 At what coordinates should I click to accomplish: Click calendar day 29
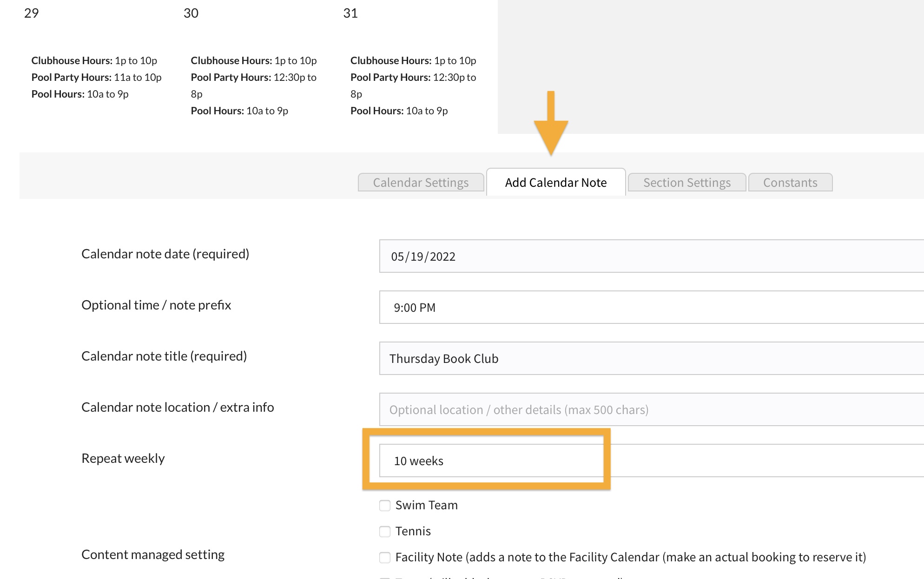coord(32,13)
